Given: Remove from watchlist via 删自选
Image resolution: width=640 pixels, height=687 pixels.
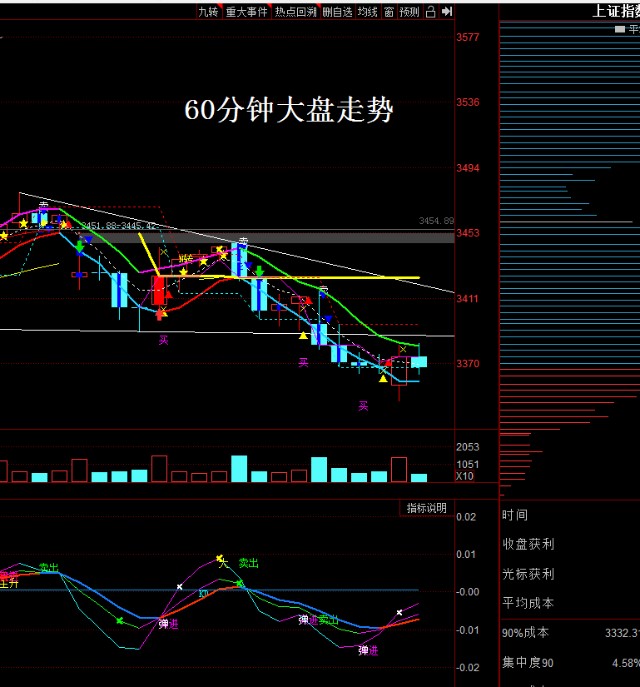Looking at the screenshot, I should (337, 12).
